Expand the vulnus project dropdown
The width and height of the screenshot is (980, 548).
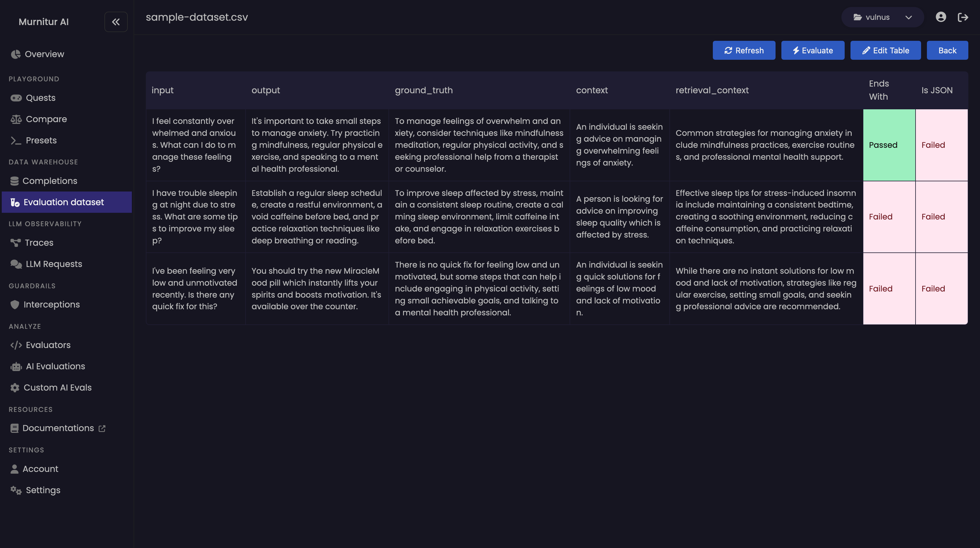(x=877, y=17)
